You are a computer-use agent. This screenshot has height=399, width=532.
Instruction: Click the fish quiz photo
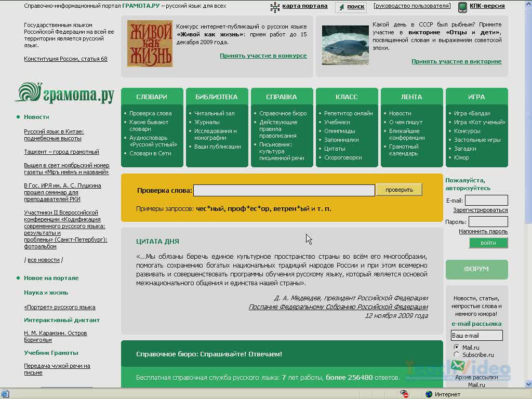(345, 45)
